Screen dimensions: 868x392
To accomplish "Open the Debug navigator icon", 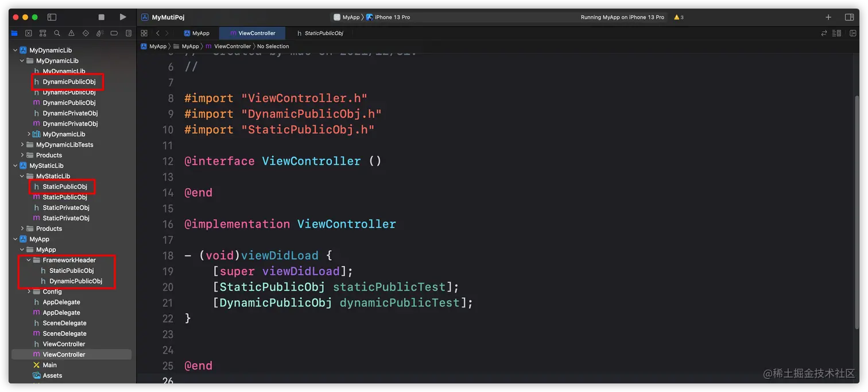I will pyautogui.click(x=100, y=33).
